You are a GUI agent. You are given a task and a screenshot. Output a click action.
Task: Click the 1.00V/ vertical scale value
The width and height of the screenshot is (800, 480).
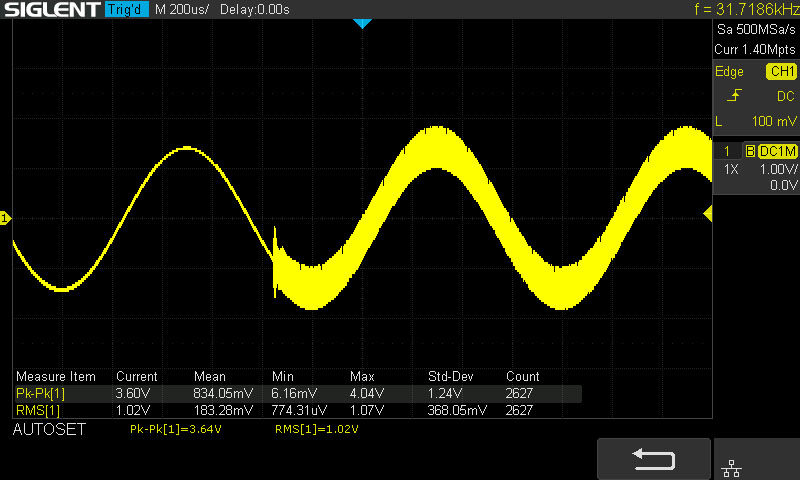(x=779, y=169)
